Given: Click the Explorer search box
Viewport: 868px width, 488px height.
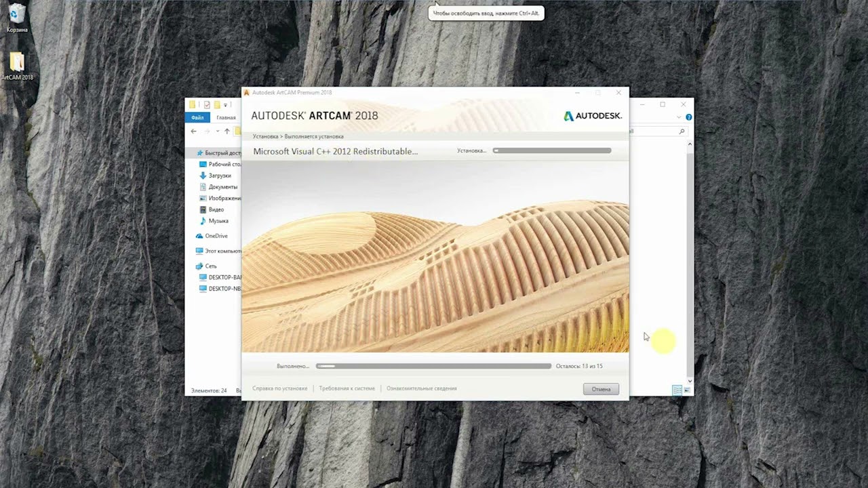Looking at the screenshot, I should pos(658,131).
